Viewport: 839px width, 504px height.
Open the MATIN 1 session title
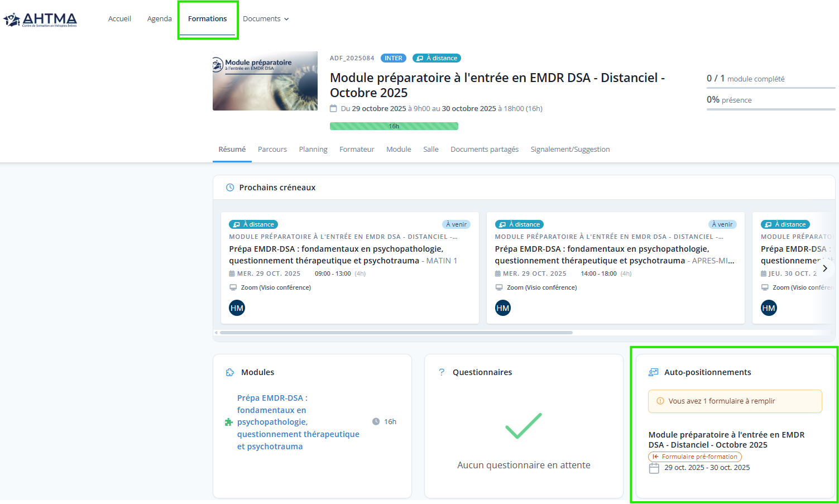343,255
